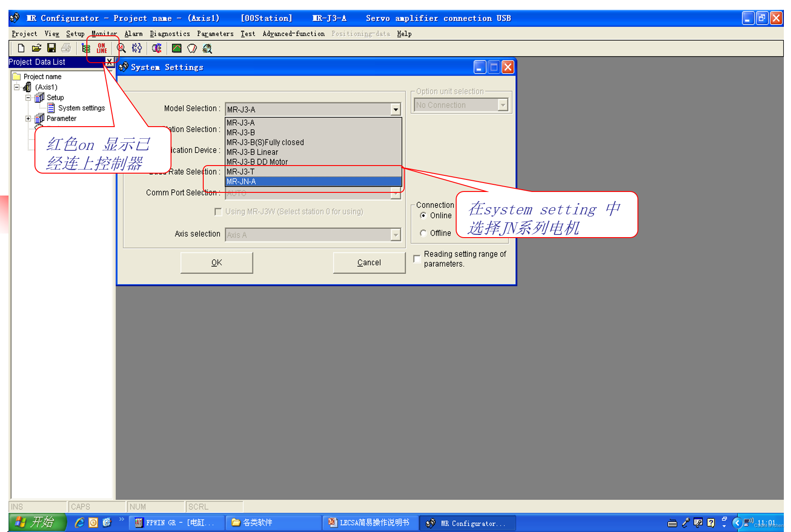
Task: Open the Diagnostics menu
Action: pyautogui.click(x=170, y=34)
